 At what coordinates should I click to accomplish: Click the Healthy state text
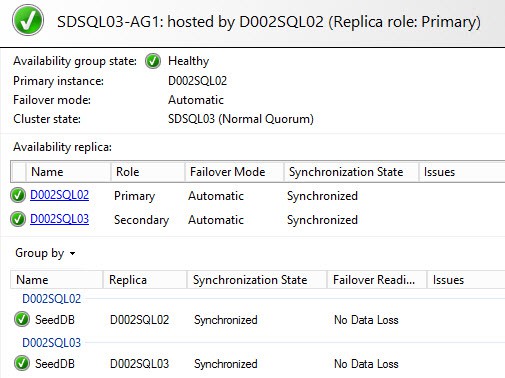pos(189,61)
